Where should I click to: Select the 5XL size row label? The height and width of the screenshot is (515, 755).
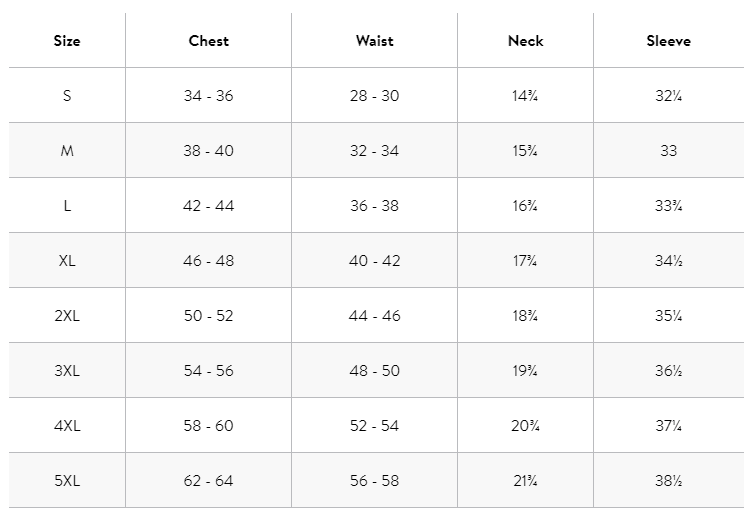pyautogui.click(x=67, y=481)
